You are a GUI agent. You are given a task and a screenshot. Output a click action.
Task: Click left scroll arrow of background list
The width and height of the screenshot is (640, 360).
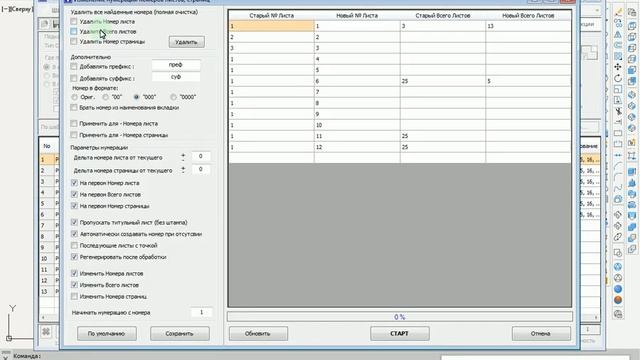(x=43, y=317)
